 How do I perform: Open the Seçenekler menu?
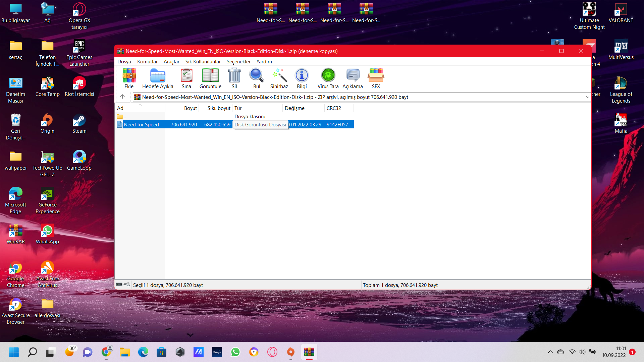click(238, 62)
